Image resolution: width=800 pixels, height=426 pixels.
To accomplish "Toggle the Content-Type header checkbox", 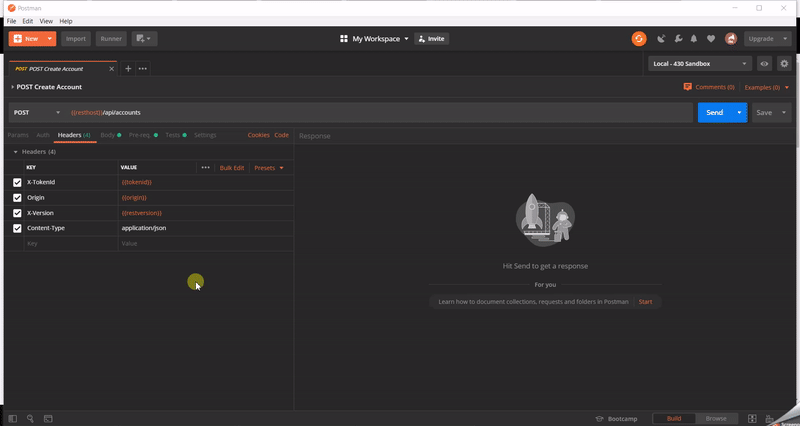I will point(17,228).
